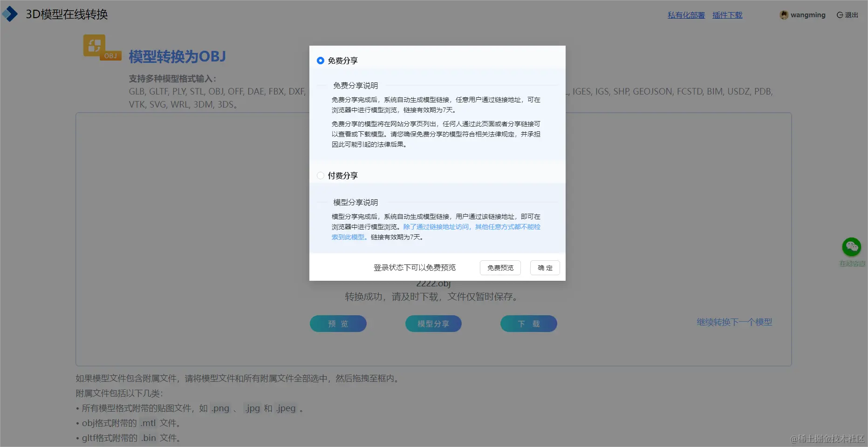Click wangming's avatar icon
Image resolution: width=868 pixels, height=447 pixels.
pyautogui.click(x=784, y=14)
